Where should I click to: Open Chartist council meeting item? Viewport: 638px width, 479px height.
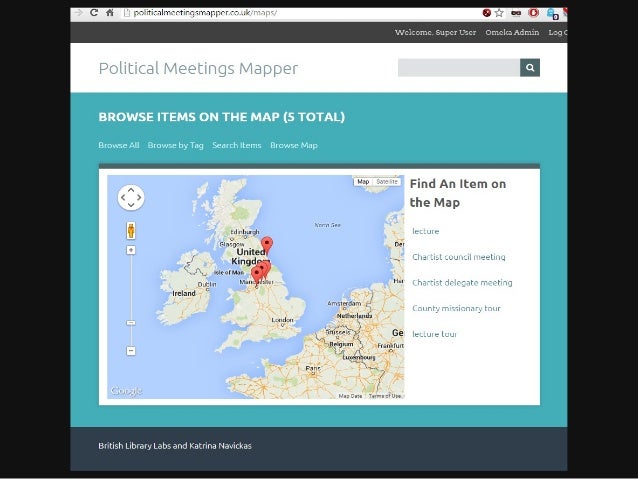[459, 257]
